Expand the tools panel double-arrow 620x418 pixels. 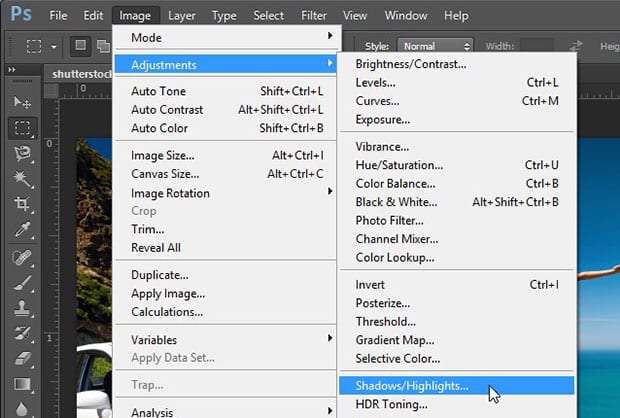tap(12, 70)
